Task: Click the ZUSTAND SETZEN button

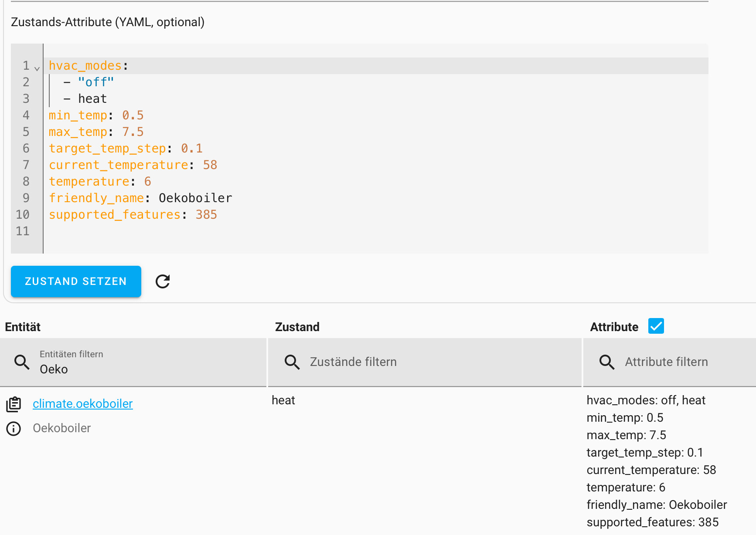Action: [76, 281]
